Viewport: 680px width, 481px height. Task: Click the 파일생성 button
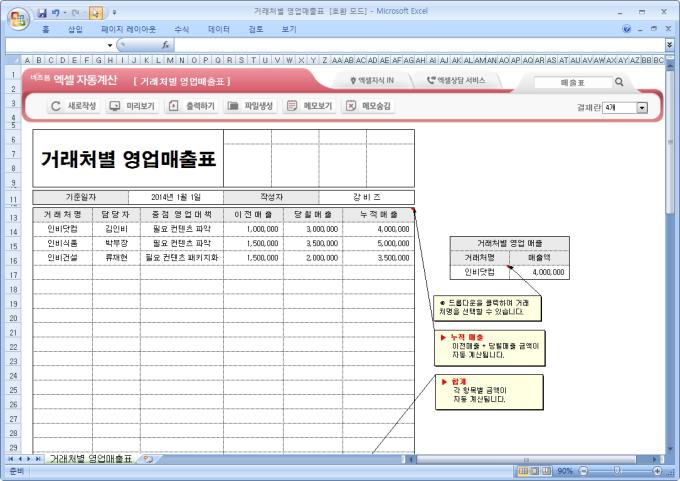[251, 106]
